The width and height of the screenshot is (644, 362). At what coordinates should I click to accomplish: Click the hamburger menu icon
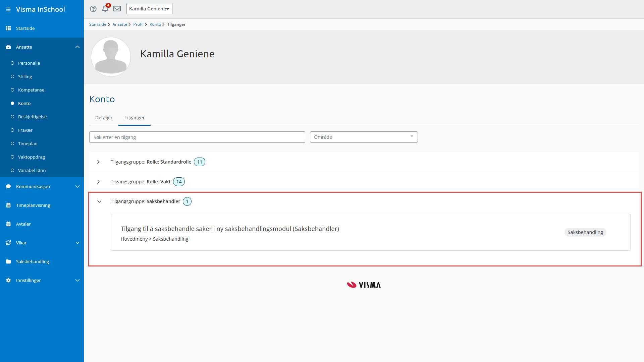[x=8, y=9]
